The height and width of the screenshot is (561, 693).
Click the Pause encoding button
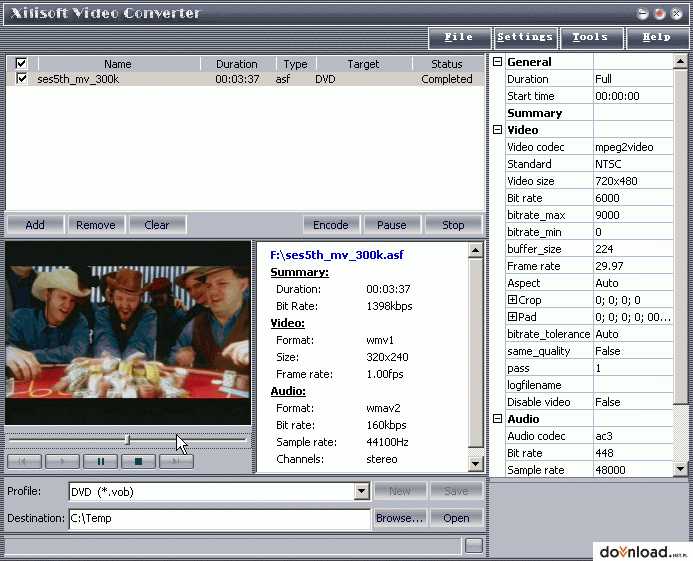(392, 225)
